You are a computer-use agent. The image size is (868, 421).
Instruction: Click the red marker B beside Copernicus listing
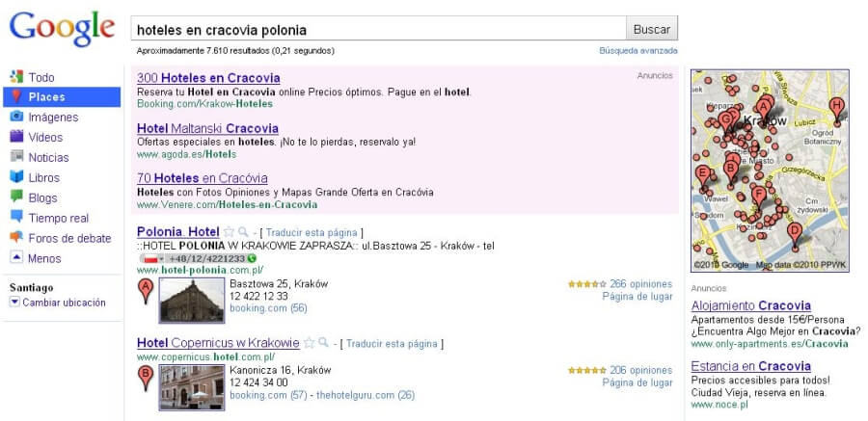147,377
